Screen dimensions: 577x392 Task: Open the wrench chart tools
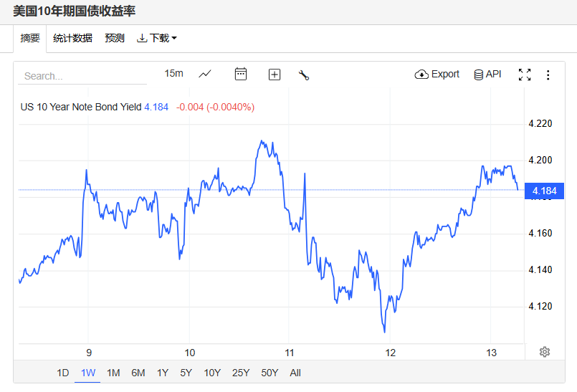304,75
